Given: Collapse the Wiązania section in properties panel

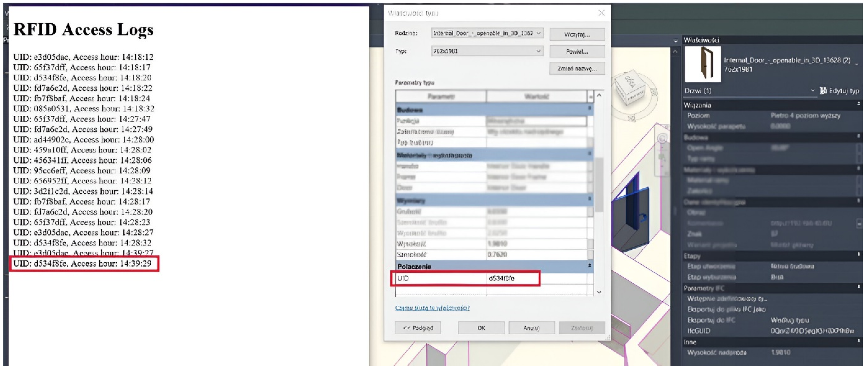Looking at the screenshot, I should click(x=858, y=104).
